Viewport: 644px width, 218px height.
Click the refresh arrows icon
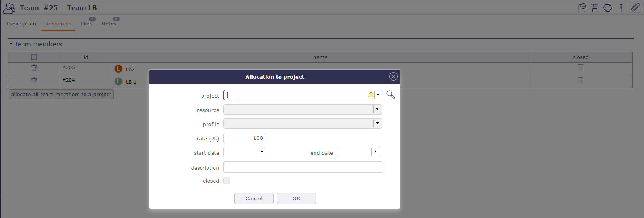tap(608, 8)
